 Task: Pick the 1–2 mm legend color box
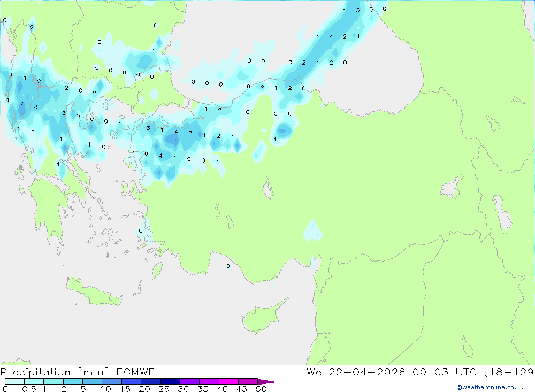pos(53,381)
